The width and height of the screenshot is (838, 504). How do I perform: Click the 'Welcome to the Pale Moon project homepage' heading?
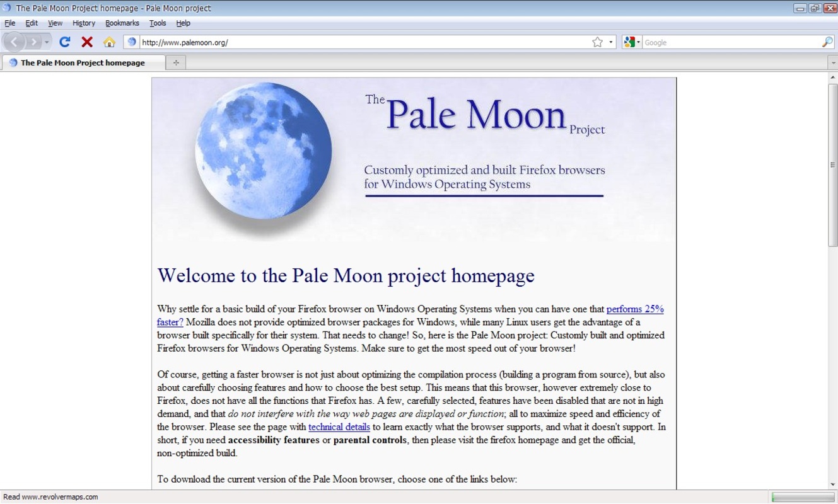(x=346, y=276)
